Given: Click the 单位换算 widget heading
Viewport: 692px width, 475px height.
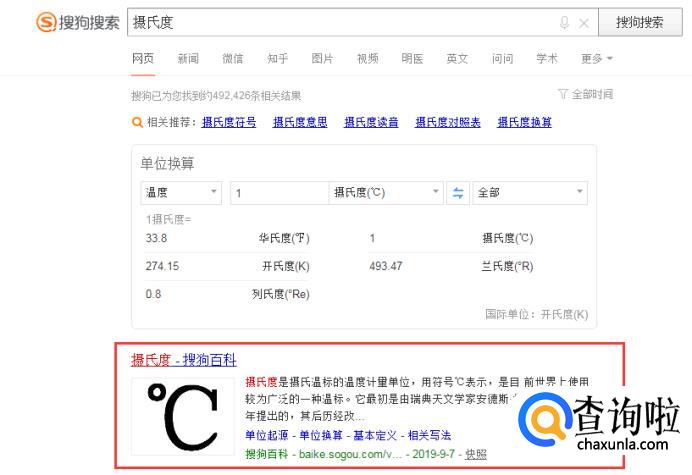Looking at the screenshot, I should [167, 164].
